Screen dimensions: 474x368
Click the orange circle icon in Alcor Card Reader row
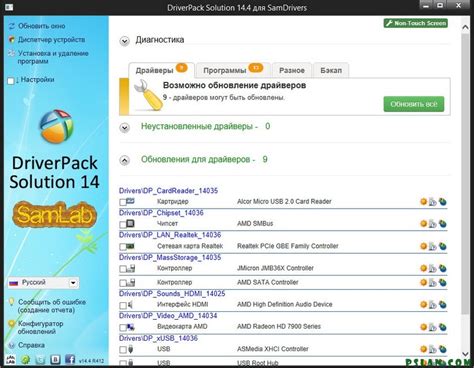(x=423, y=201)
